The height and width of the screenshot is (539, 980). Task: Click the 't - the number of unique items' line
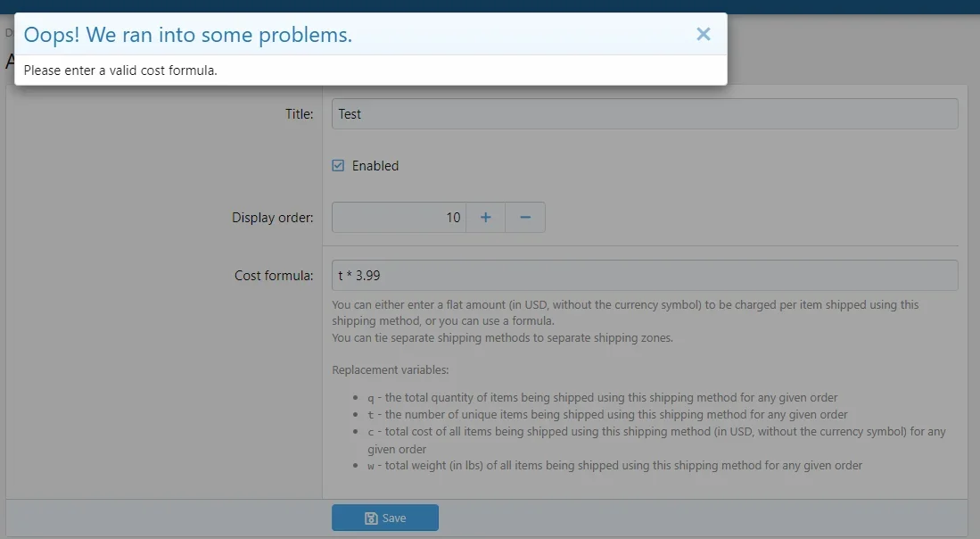coord(607,415)
